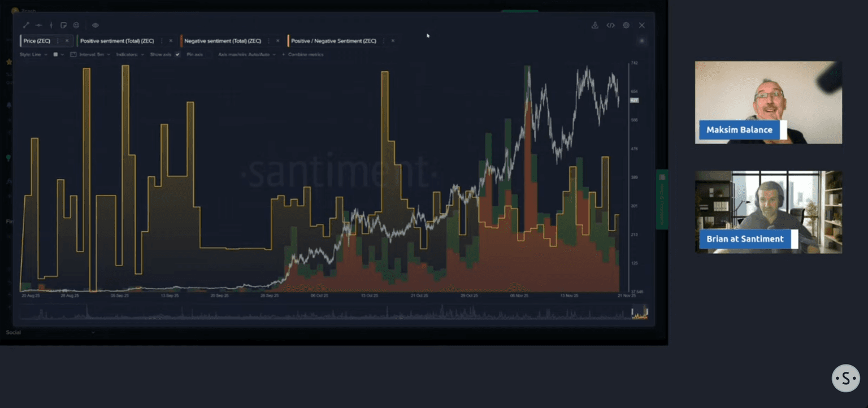This screenshot has height=408, width=868.
Task: Select the horizontal ray drawing tool
Action: (38, 25)
